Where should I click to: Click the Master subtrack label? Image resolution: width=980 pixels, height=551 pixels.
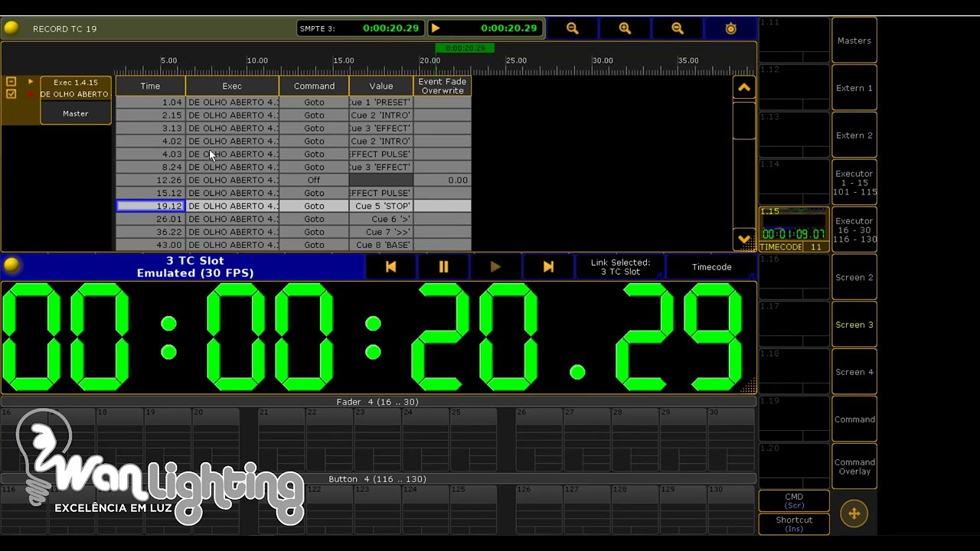pyautogui.click(x=76, y=113)
